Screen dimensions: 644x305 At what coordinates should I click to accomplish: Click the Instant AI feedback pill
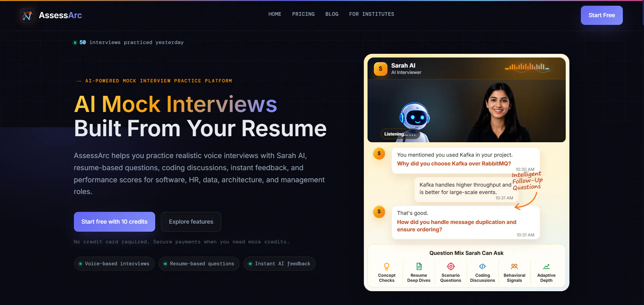[x=280, y=264]
